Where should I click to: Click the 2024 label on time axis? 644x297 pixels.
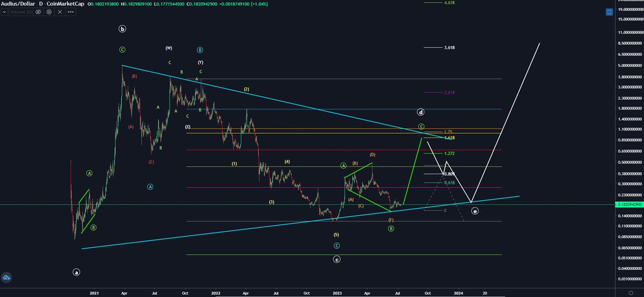458,293
